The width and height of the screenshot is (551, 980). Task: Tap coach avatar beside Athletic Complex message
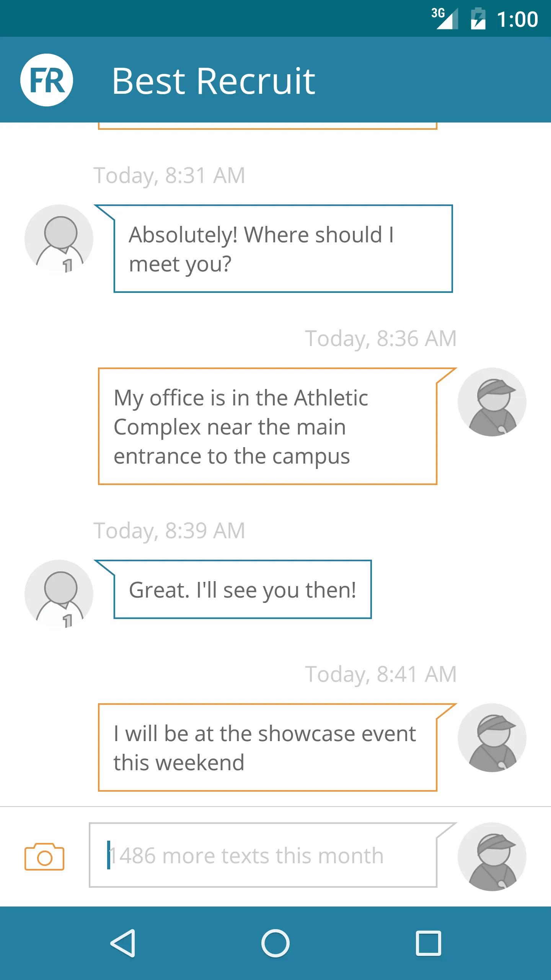492,402
